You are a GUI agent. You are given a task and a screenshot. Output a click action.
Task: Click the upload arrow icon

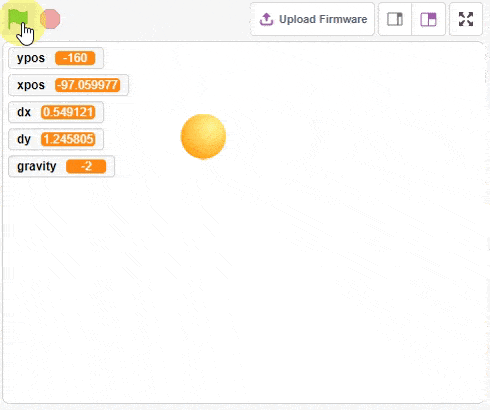pyautogui.click(x=266, y=19)
